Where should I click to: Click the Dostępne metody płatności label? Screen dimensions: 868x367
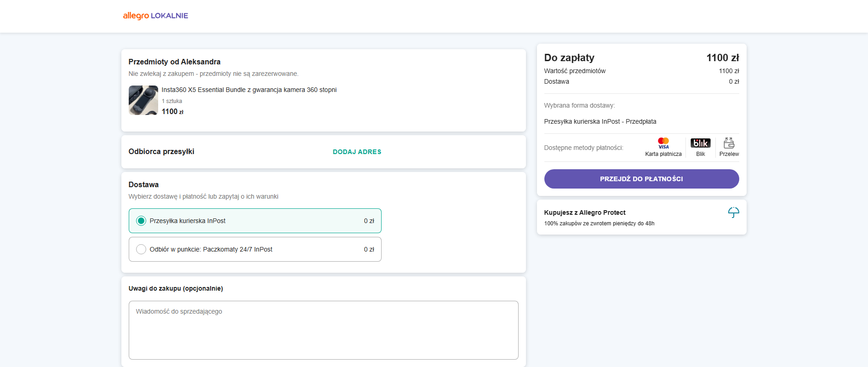pos(583,148)
